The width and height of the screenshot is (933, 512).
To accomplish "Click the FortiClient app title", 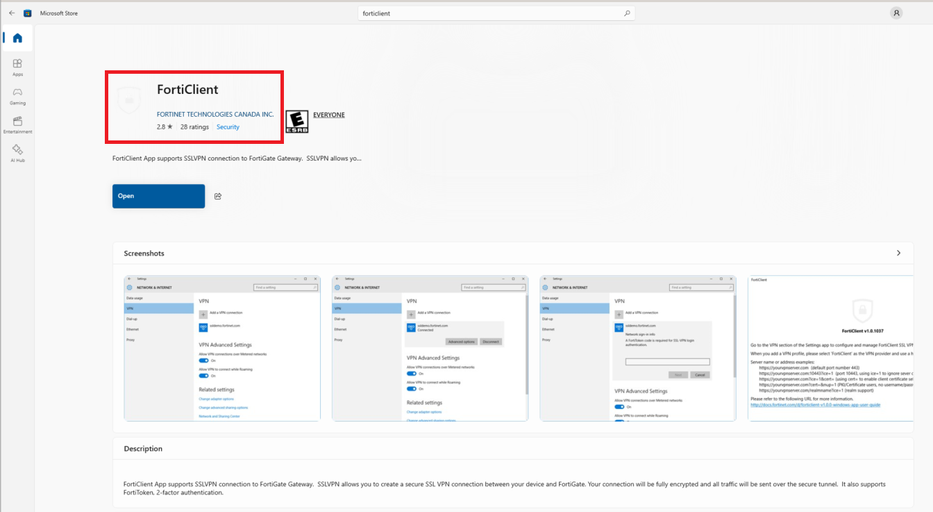I will (x=187, y=89).
